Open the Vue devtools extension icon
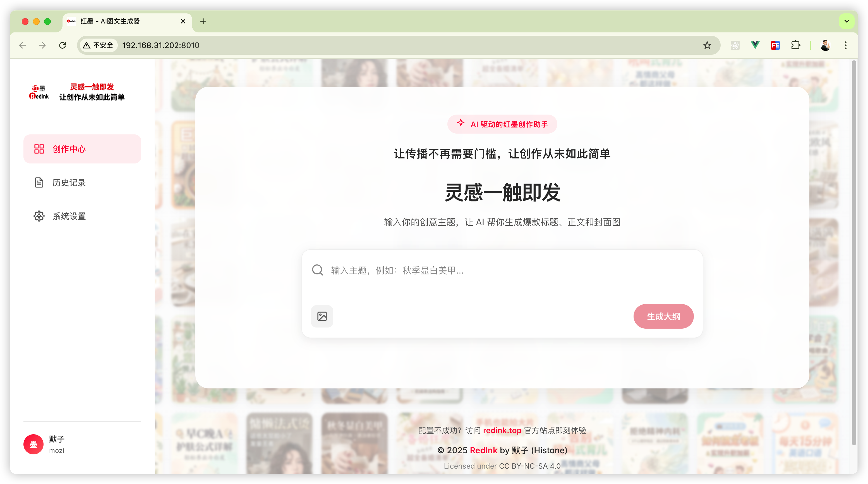The image size is (868, 484). [x=755, y=45]
